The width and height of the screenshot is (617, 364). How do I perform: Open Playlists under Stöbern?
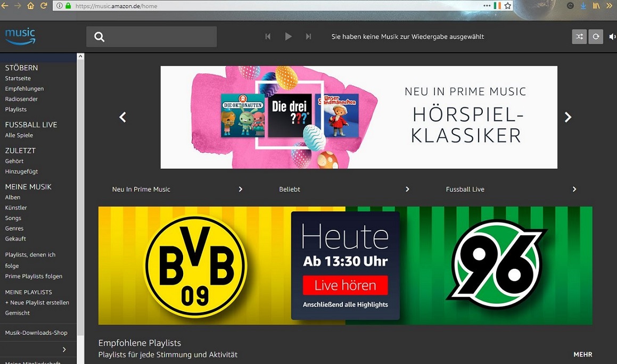click(16, 110)
